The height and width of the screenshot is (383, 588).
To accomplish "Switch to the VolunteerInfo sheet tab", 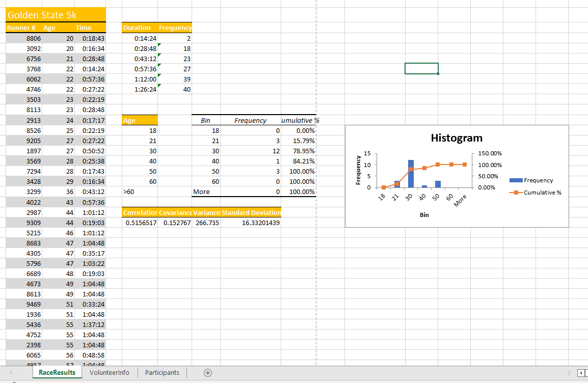I will 109,372.
